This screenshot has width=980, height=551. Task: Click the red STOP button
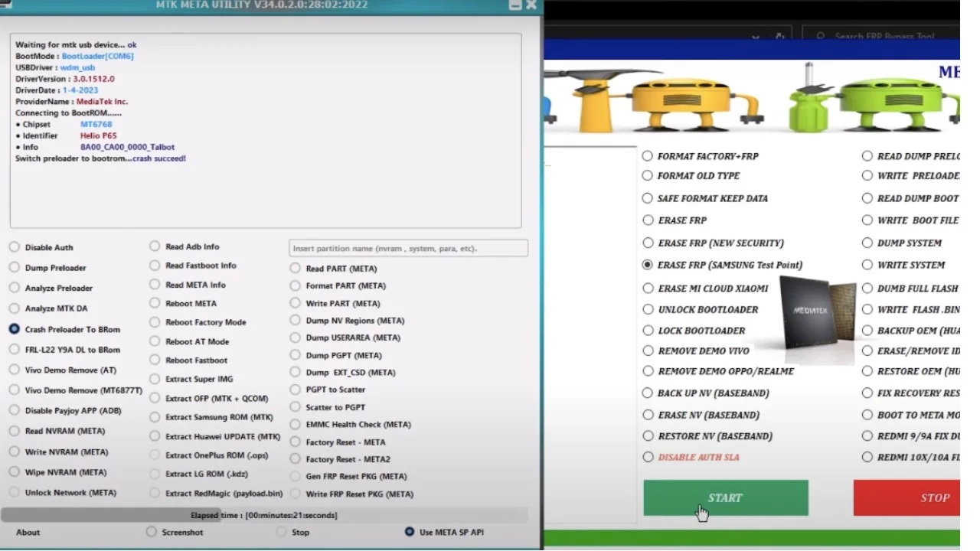coord(934,497)
